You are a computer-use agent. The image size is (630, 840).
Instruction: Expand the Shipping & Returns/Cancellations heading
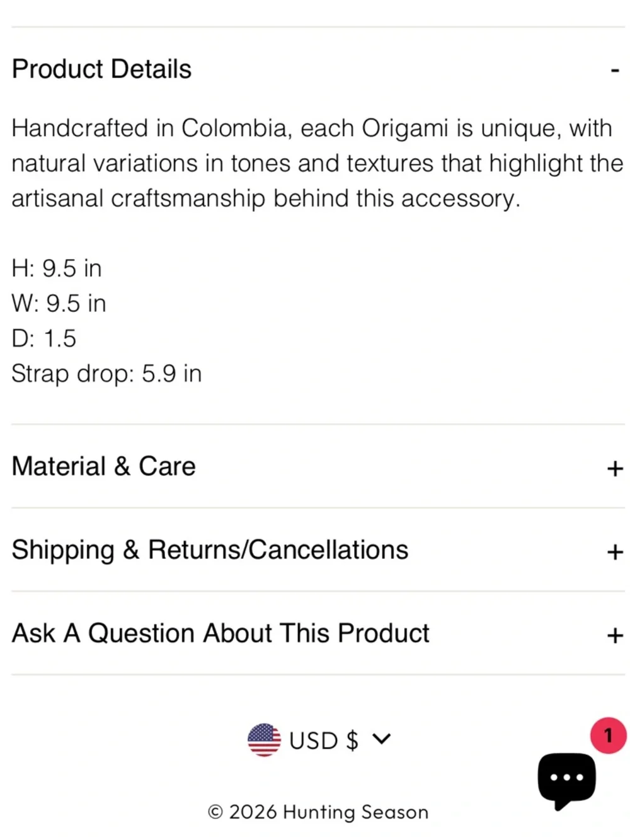coord(210,549)
